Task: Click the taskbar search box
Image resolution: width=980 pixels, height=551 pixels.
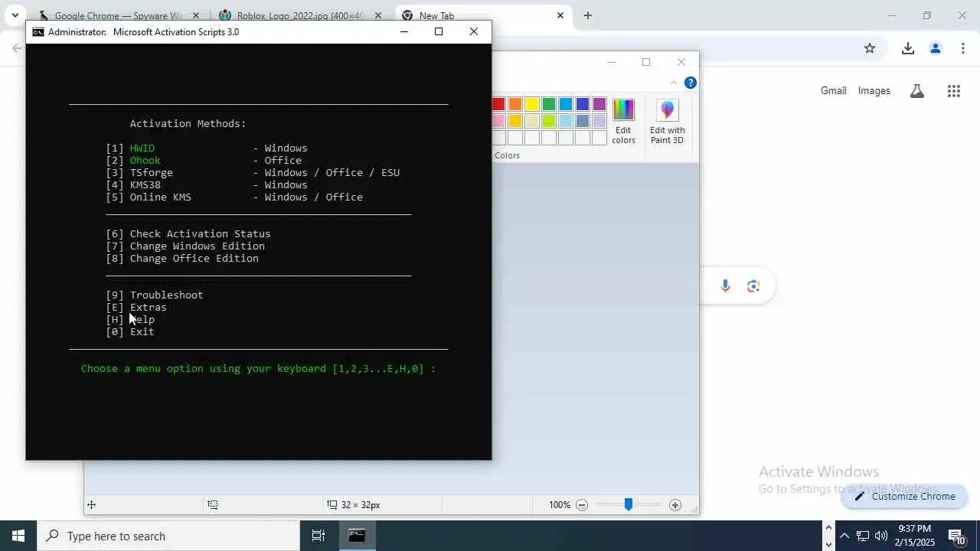Action: (168, 536)
